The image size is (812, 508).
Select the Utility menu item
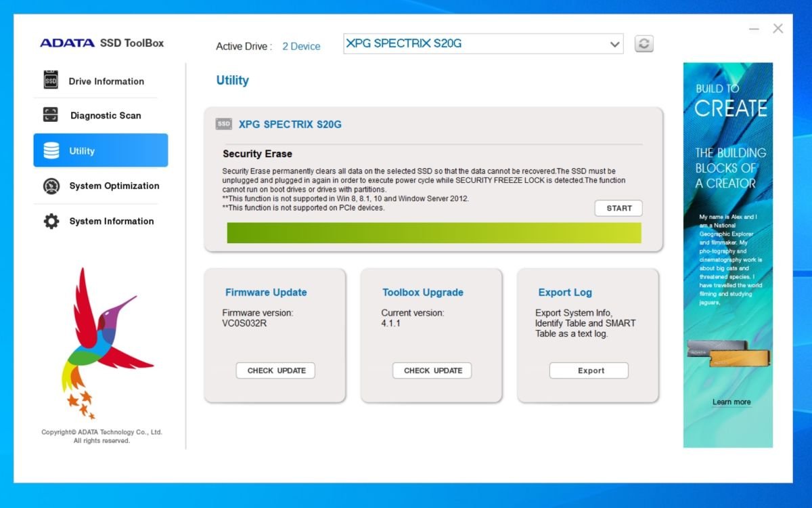(x=101, y=150)
